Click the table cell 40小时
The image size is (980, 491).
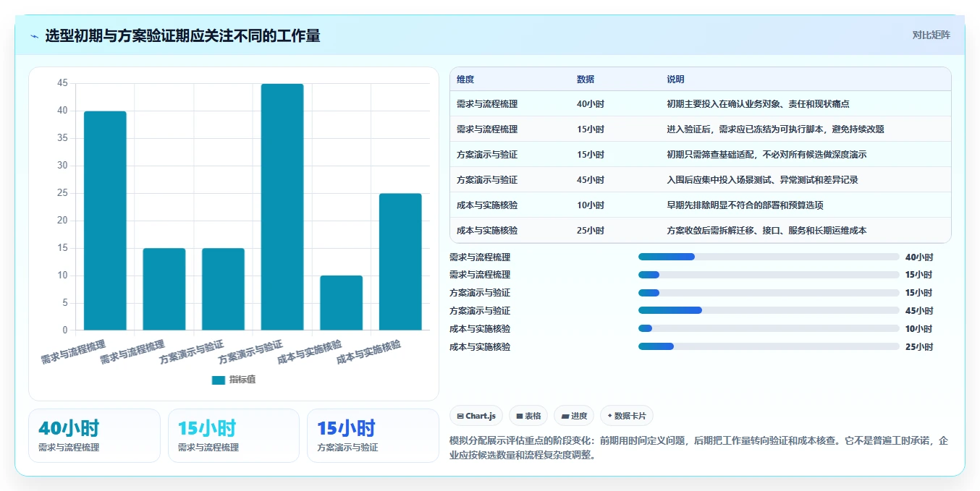[591, 104]
